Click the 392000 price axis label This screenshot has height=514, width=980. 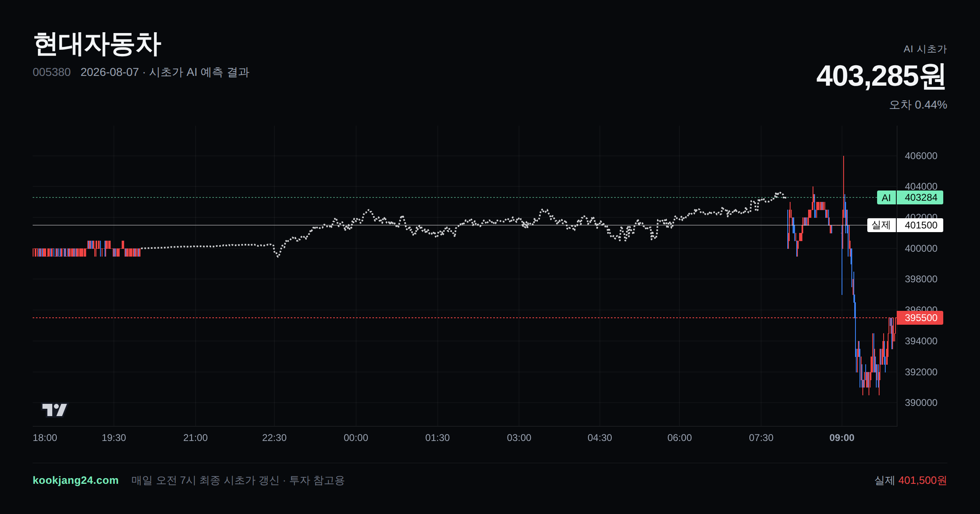(921, 372)
